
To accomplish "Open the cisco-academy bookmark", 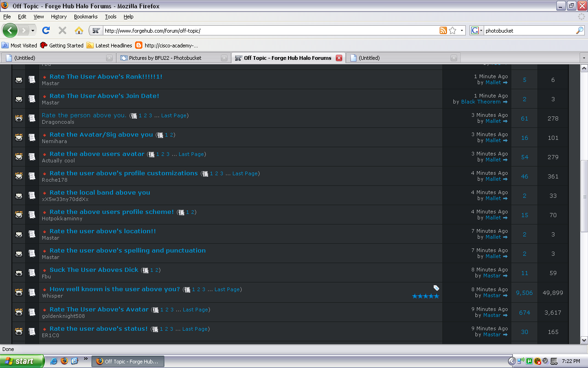I will (x=167, y=46).
